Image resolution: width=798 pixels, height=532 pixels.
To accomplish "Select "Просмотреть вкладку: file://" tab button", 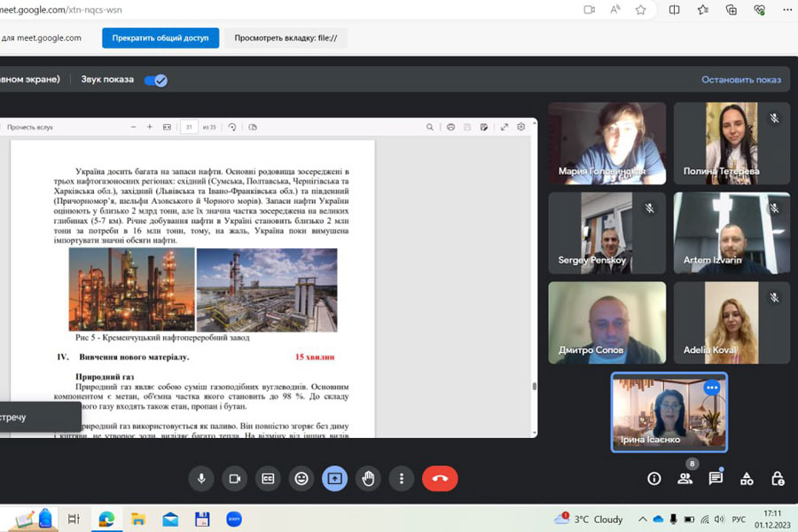I will click(x=285, y=38).
